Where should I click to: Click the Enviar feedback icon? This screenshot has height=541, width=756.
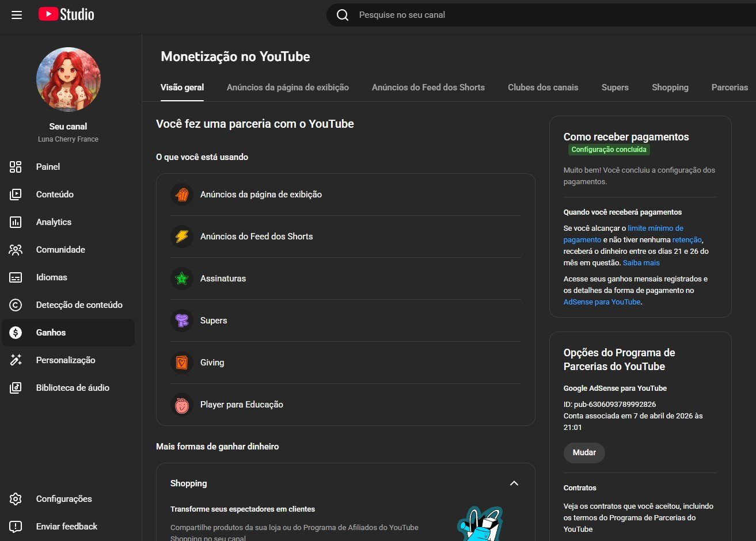[x=16, y=527]
